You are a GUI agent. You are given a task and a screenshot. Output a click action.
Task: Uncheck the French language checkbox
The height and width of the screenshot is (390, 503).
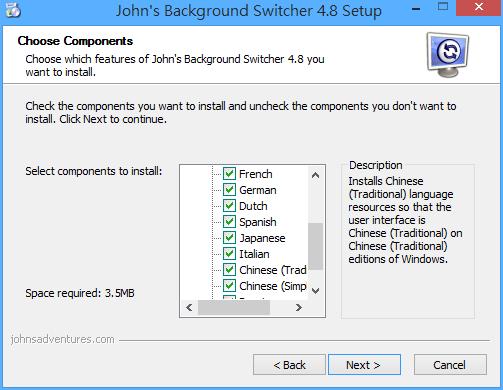229,174
